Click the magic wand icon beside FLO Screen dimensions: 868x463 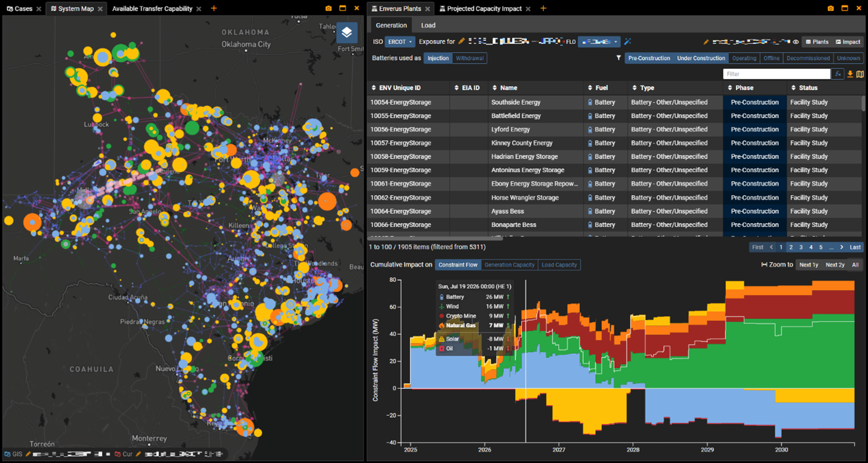628,42
